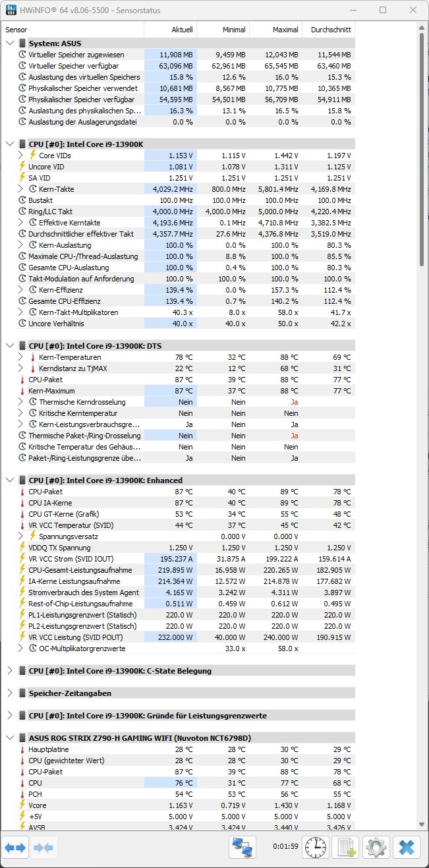Click the circle icon of Gesamte CPU-Auslastung
429x868 pixels.
[x=22, y=268]
